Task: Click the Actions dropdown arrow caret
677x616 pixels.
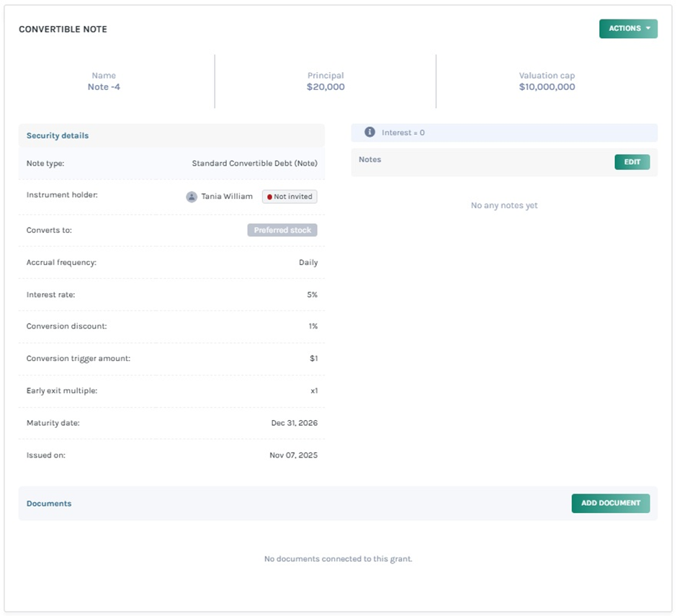Action: point(648,29)
